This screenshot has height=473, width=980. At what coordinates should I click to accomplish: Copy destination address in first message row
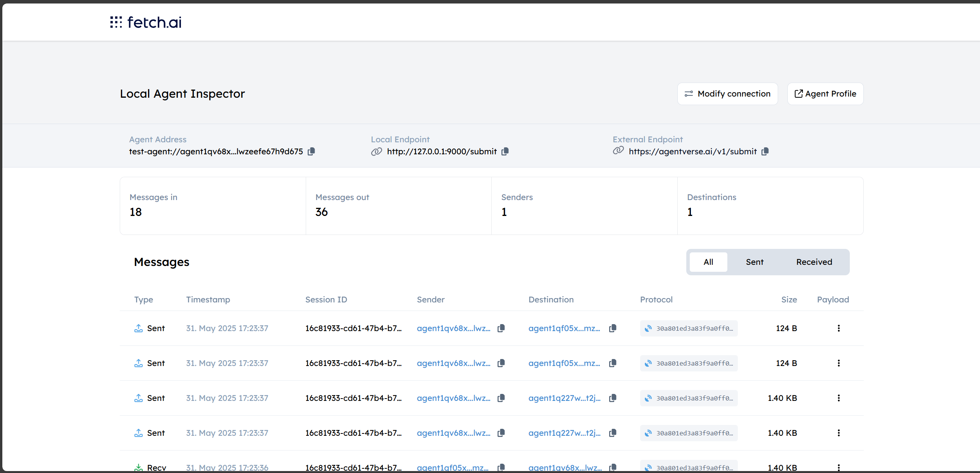[613, 328]
